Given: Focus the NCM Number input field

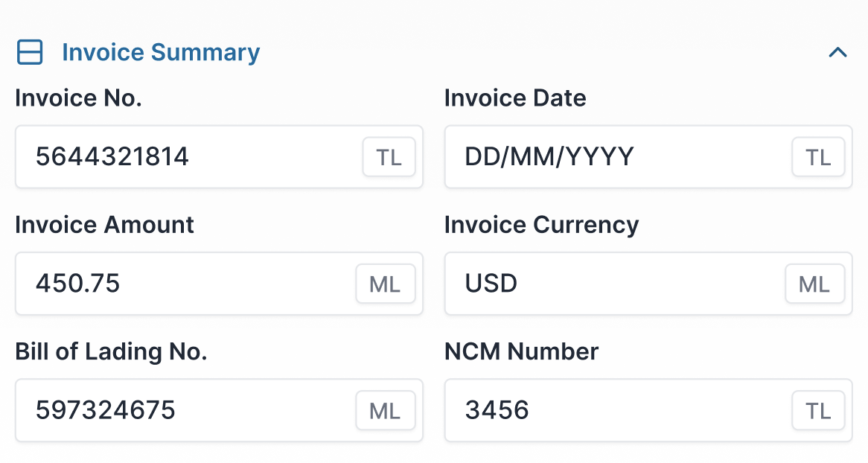Looking at the screenshot, I should (615, 410).
